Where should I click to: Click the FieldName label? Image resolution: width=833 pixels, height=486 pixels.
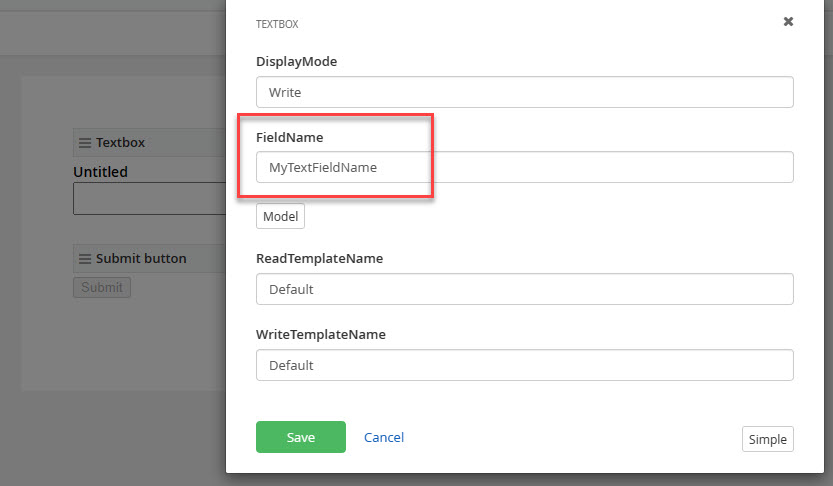click(x=290, y=138)
